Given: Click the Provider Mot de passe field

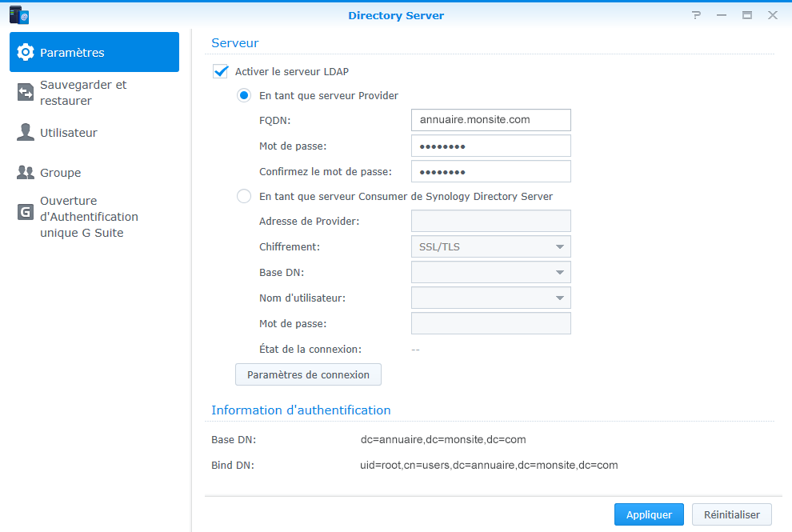Looking at the screenshot, I should (x=491, y=146).
